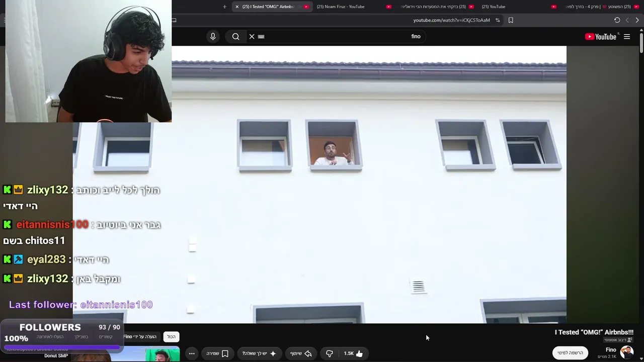644x362 pixels.
Task: Open a new browser tab
Action: pyautogui.click(x=224, y=7)
